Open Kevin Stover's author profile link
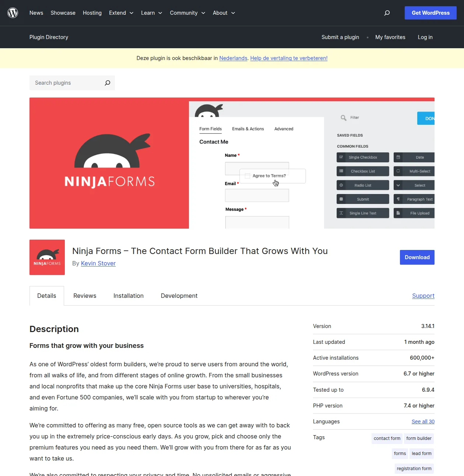The height and width of the screenshot is (476, 464). click(98, 263)
